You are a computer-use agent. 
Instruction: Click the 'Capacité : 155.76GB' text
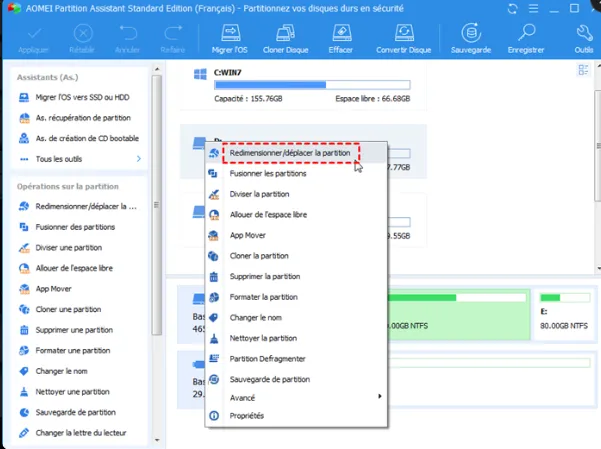[x=248, y=99]
